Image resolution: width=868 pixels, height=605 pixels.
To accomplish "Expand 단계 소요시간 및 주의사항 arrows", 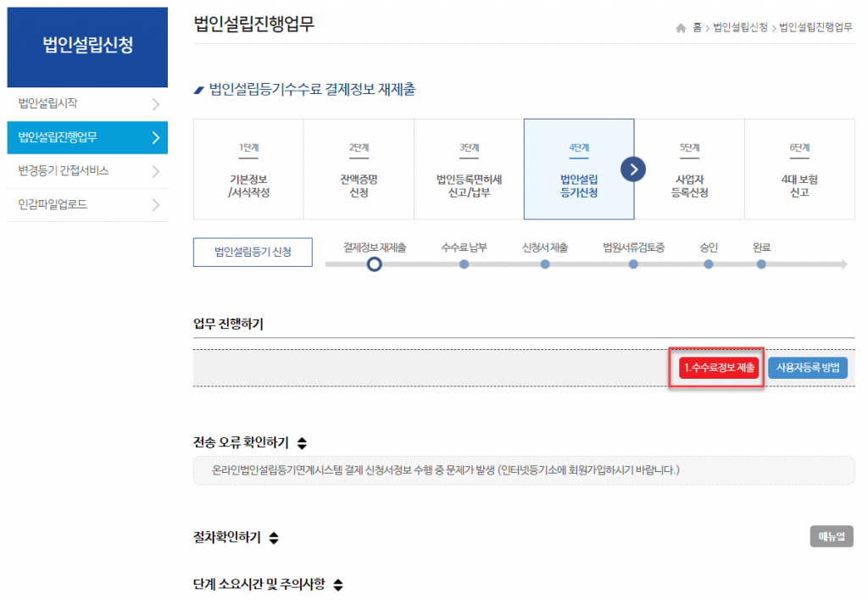I will 338,585.
